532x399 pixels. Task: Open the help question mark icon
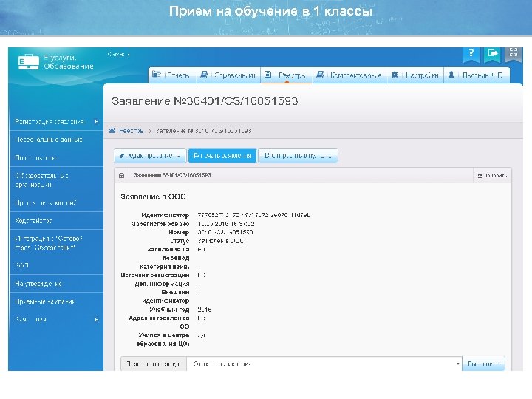click(x=471, y=54)
